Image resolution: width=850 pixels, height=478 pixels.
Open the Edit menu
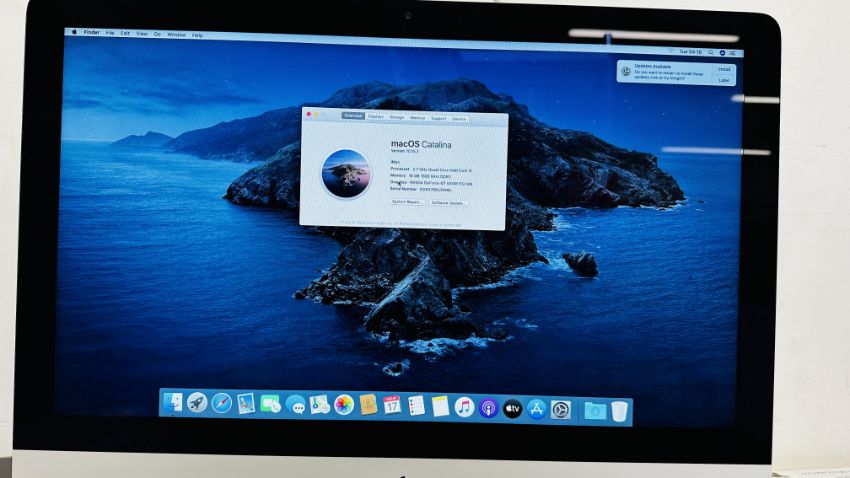pyautogui.click(x=125, y=33)
